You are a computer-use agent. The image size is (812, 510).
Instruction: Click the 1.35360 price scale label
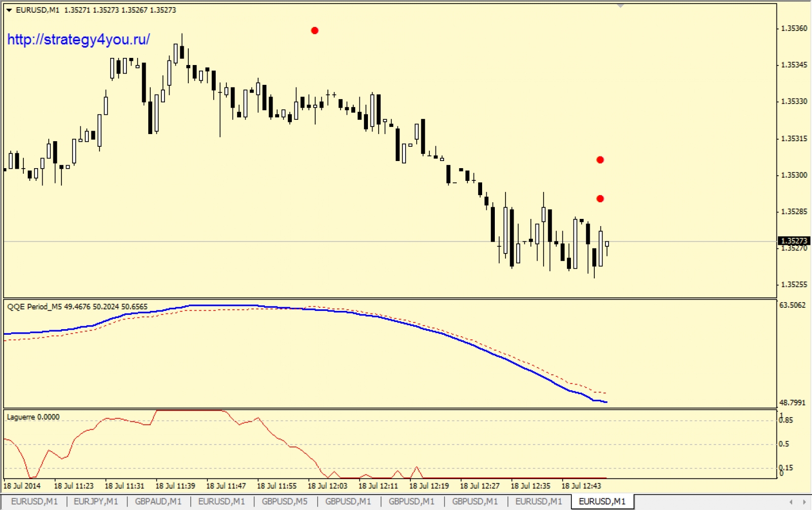click(x=794, y=28)
